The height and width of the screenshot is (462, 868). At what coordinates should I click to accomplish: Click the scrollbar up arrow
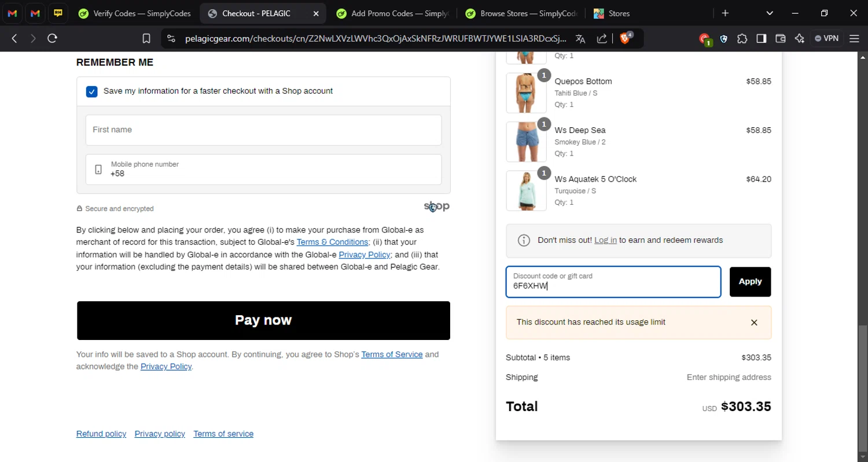(863, 57)
